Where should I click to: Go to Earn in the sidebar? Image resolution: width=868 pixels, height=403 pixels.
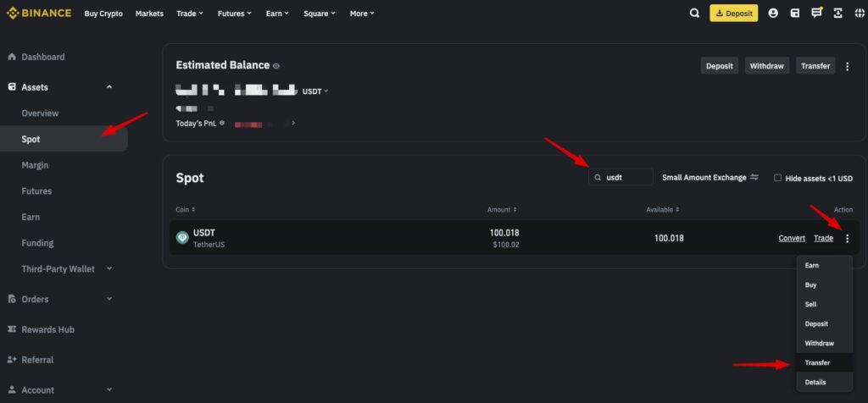click(x=31, y=218)
